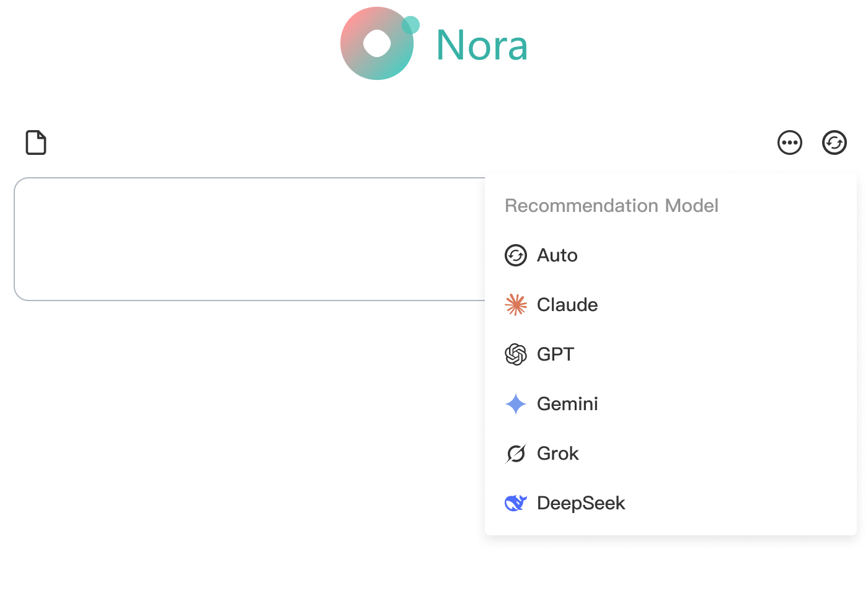The width and height of the screenshot is (868, 601).
Task: Focus the empty message input box
Action: 248,239
